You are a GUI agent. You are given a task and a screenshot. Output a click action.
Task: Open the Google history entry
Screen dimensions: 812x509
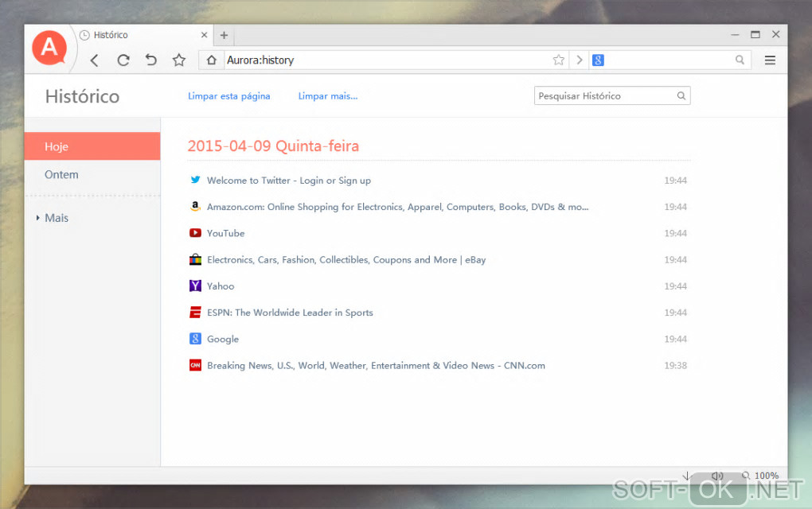223,339
